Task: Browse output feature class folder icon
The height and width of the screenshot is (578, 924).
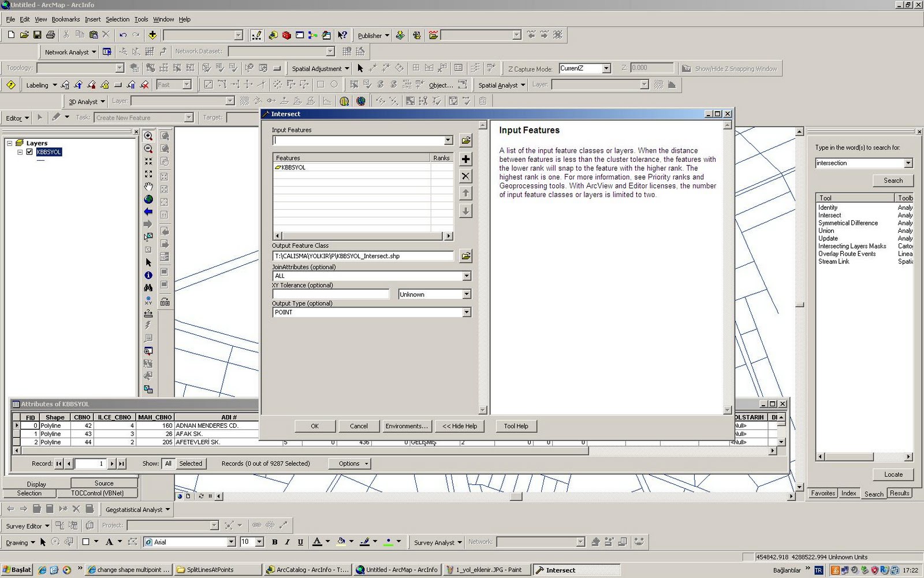Action: (465, 255)
